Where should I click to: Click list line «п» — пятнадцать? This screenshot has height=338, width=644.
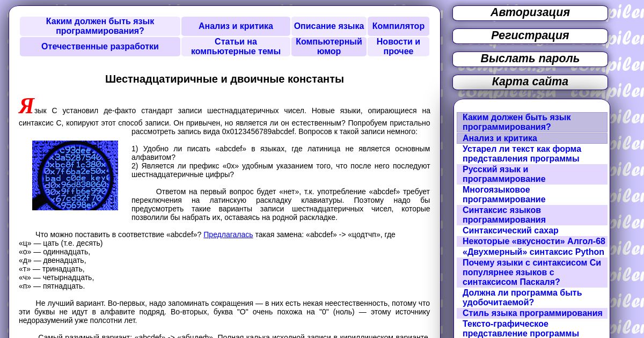click(x=52, y=286)
